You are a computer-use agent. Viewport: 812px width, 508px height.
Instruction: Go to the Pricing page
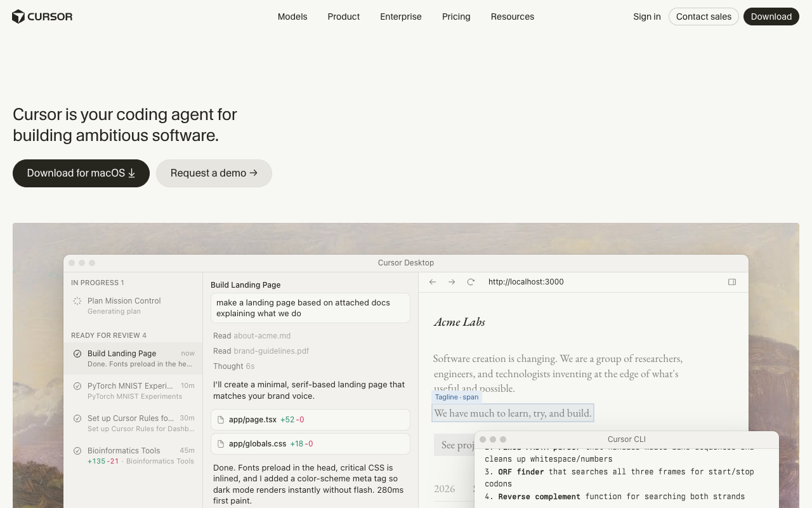(456, 17)
